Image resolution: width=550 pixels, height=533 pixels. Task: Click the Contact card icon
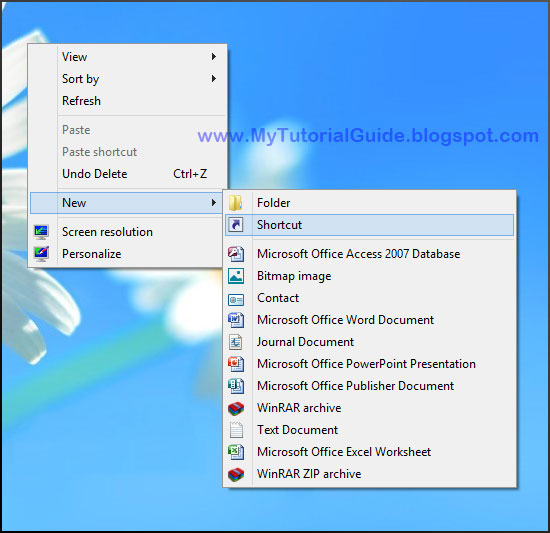(236, 299)
